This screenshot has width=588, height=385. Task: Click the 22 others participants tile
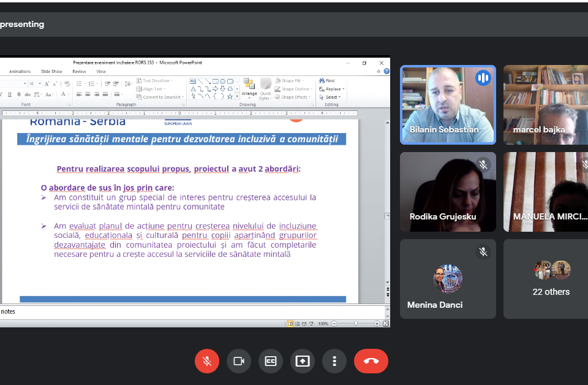click(x=551, y=279)
